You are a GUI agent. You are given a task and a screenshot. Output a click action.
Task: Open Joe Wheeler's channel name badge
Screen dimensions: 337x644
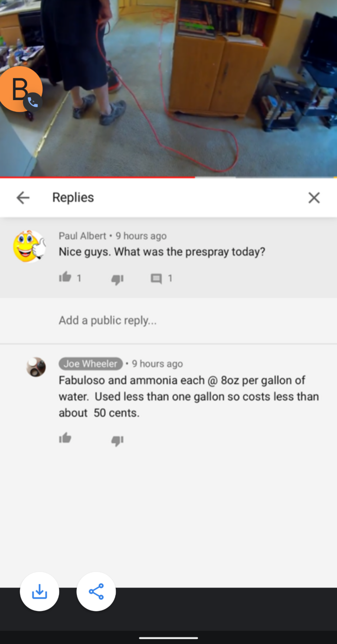point(91,364)
